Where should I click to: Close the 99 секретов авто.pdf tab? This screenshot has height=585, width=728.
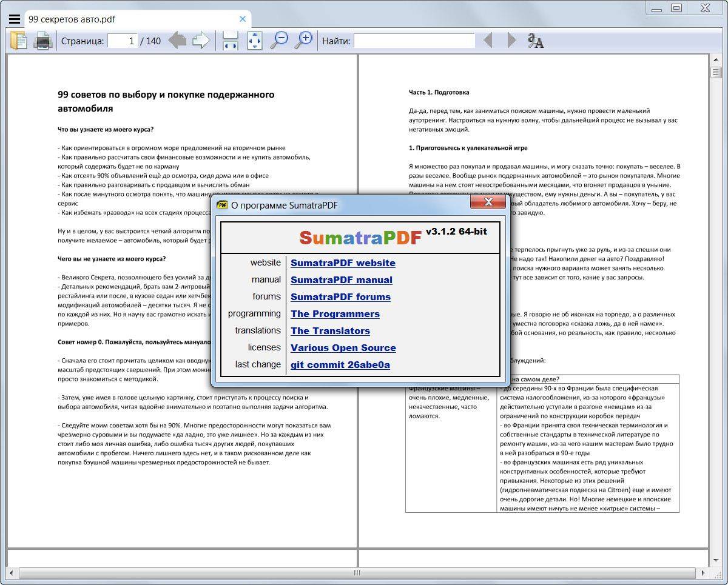tap(243, 19)
